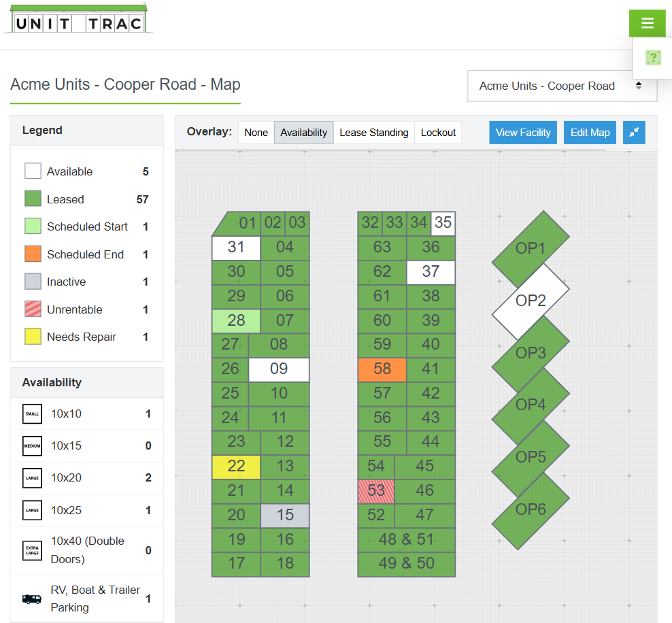Click the View Facility button

pyautogui.click(x=523, y=133)
